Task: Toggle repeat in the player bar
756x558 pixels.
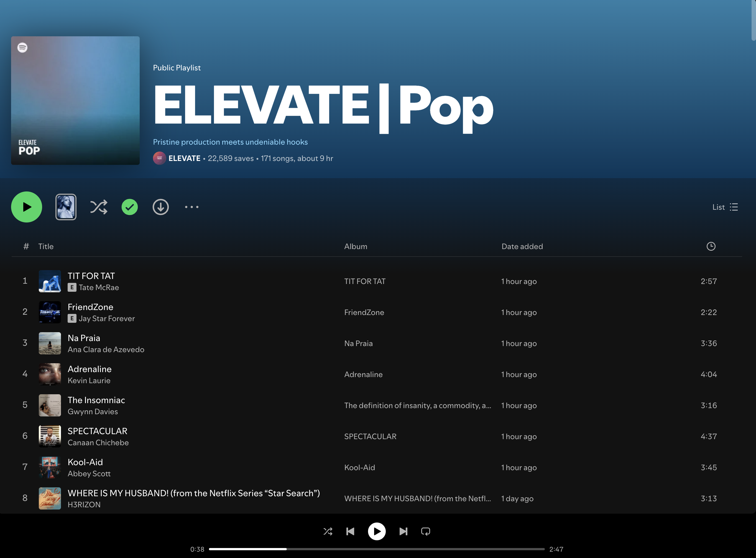Action: pos(426,532)
